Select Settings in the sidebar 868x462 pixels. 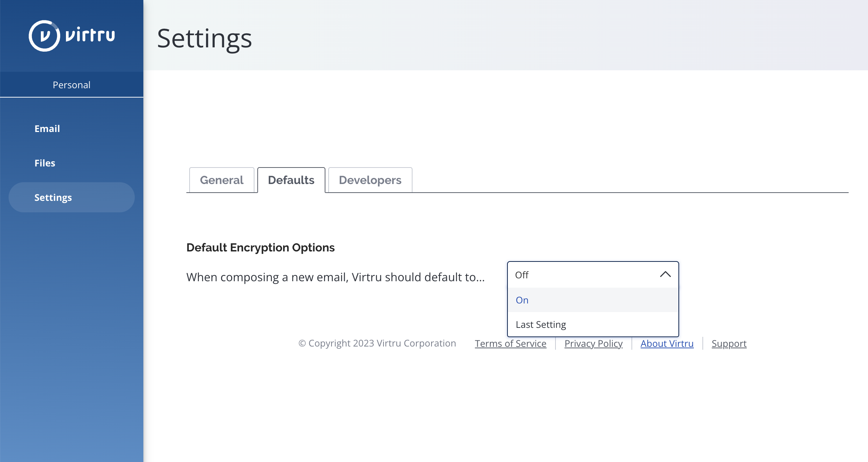72,197
